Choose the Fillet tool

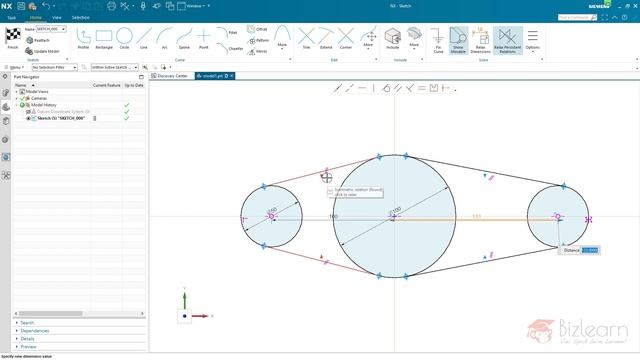point(227,32)
